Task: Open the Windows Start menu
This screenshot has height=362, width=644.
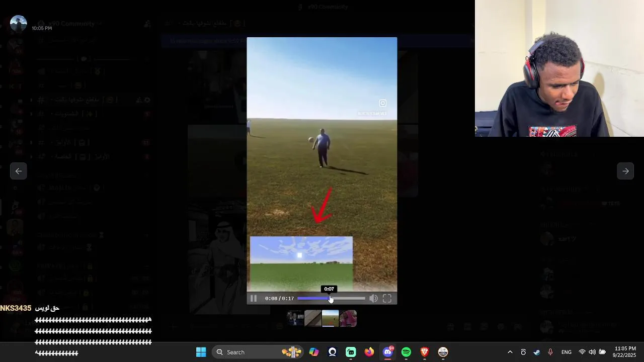Action: [201, 352]
